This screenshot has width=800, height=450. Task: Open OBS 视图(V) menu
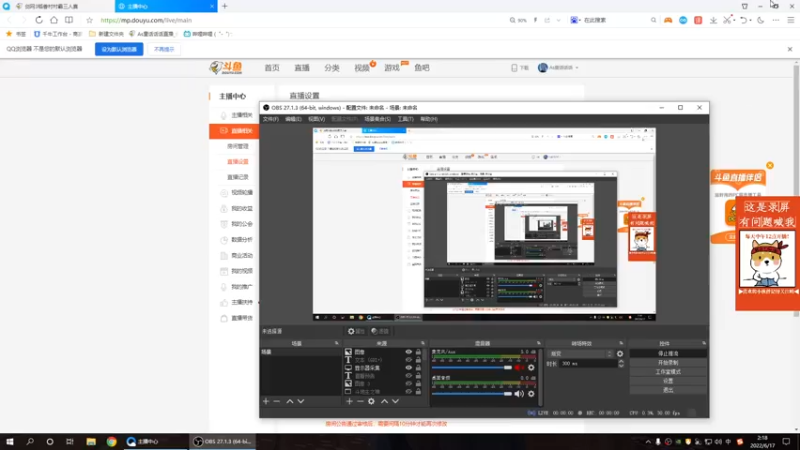coord(316,119)
